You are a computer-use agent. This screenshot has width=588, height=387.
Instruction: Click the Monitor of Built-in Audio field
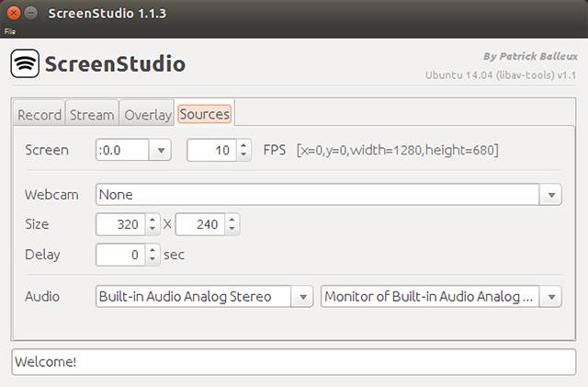tap(430, 297)
